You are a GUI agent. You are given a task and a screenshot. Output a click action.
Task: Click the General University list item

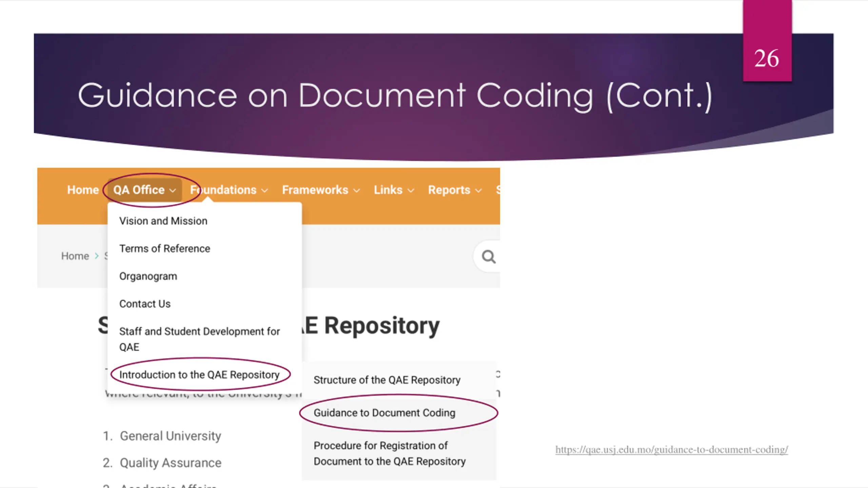click(170, 436)
